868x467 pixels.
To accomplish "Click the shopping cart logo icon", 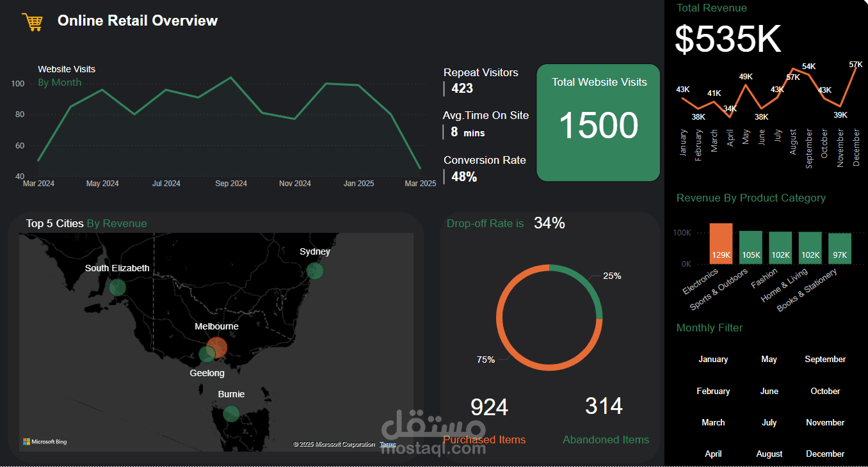I will click(32, 22).
